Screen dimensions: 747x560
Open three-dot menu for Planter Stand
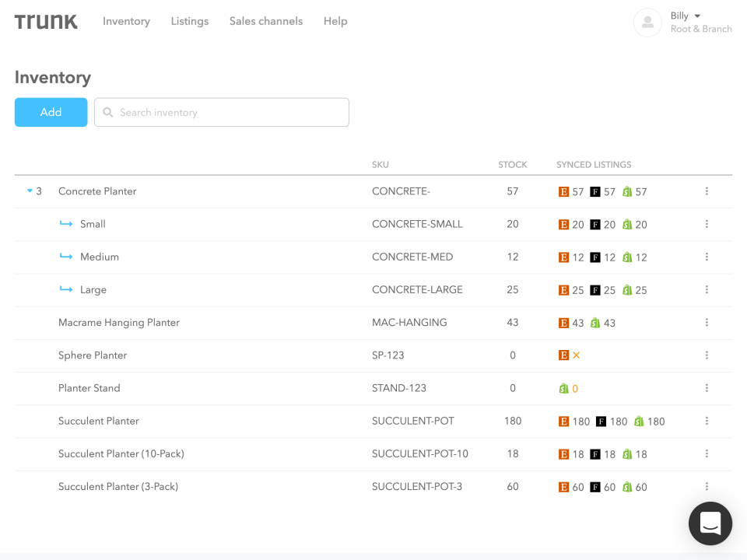pos(707,388)
